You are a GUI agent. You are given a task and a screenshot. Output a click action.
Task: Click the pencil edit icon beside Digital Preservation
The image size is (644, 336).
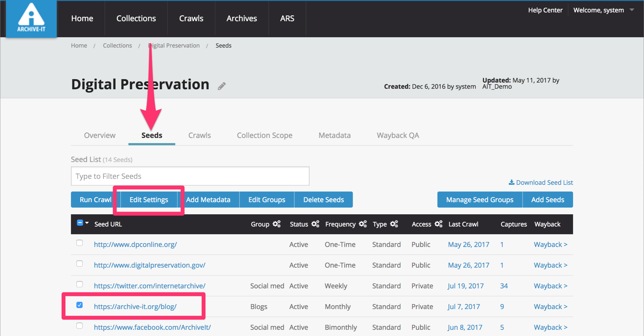pos(222,86)
